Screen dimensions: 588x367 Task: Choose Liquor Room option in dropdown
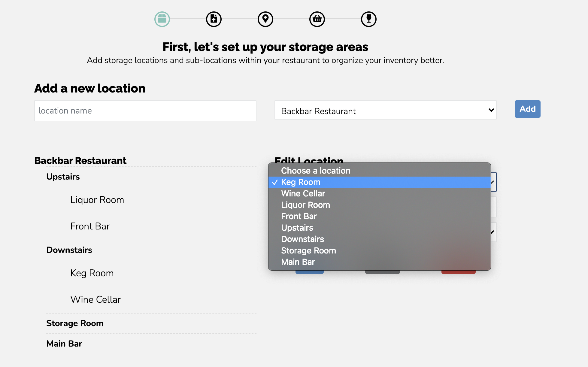[x=305, y=205]
